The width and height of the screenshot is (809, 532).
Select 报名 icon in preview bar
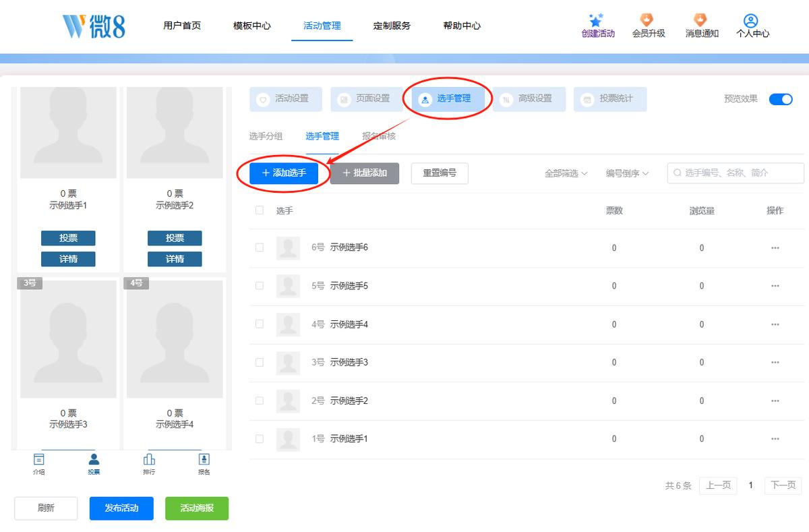(204, 459)
